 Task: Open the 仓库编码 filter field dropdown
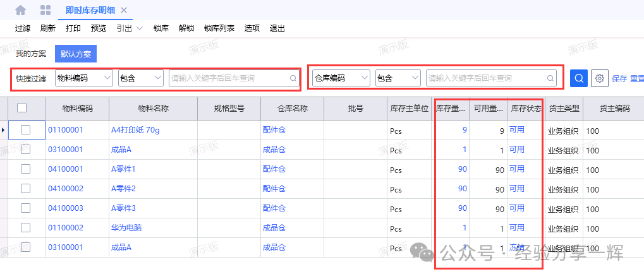[363, 78]
